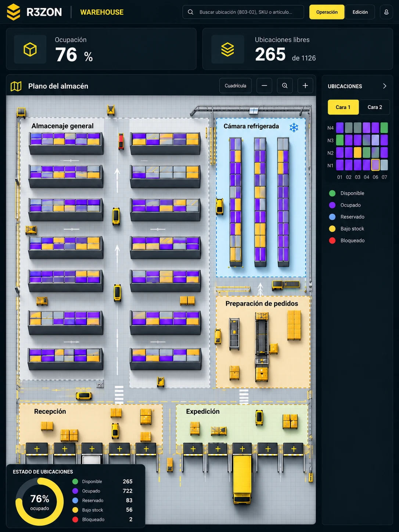399x532 pixels.
Task: Select the Cara 2 tab
Action: point(375,107)
